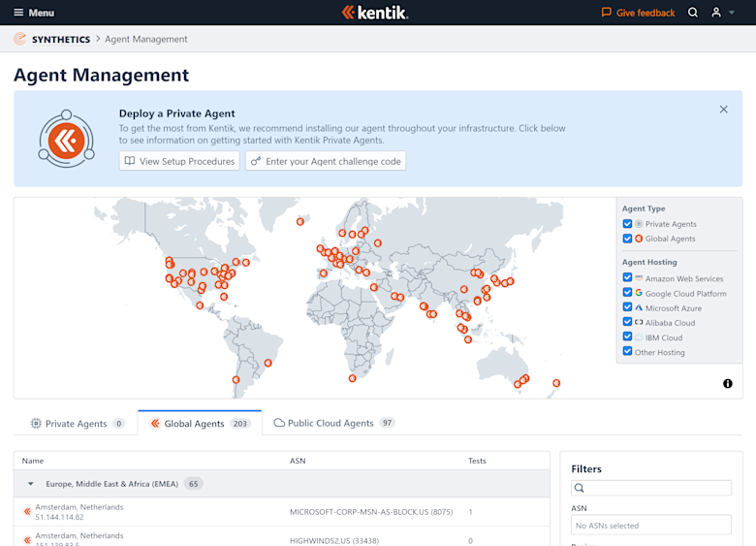The height and width of the screenshot is (546, 756).
Task: Toggle the Other Hosting checkbox
Action: click(x=627, y=351)
